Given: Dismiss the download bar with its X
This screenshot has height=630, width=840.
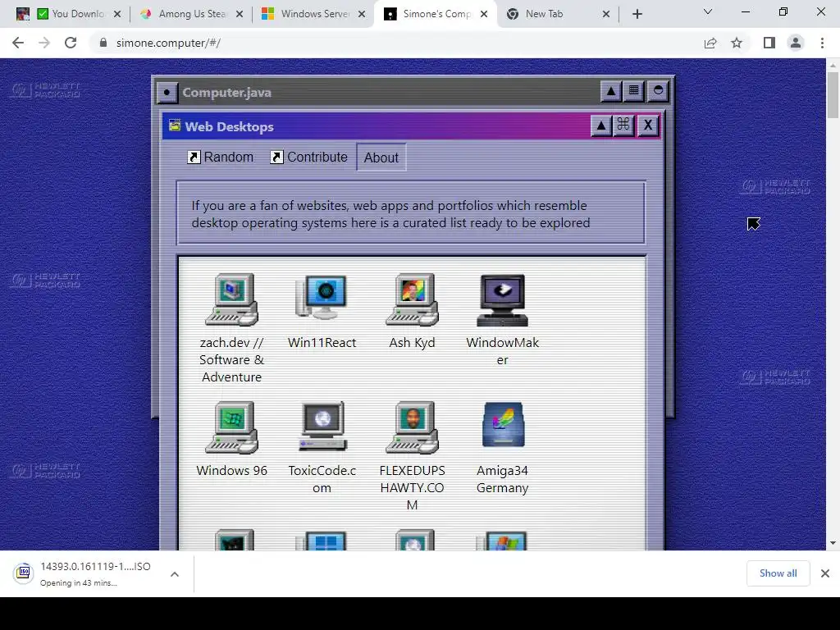Looking at the screenshot, I should 825,573.
